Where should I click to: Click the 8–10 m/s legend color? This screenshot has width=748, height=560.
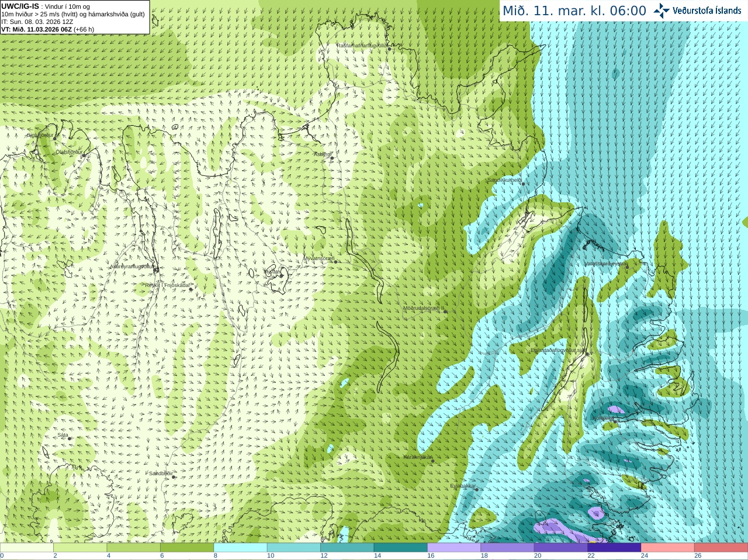(240, 548)
